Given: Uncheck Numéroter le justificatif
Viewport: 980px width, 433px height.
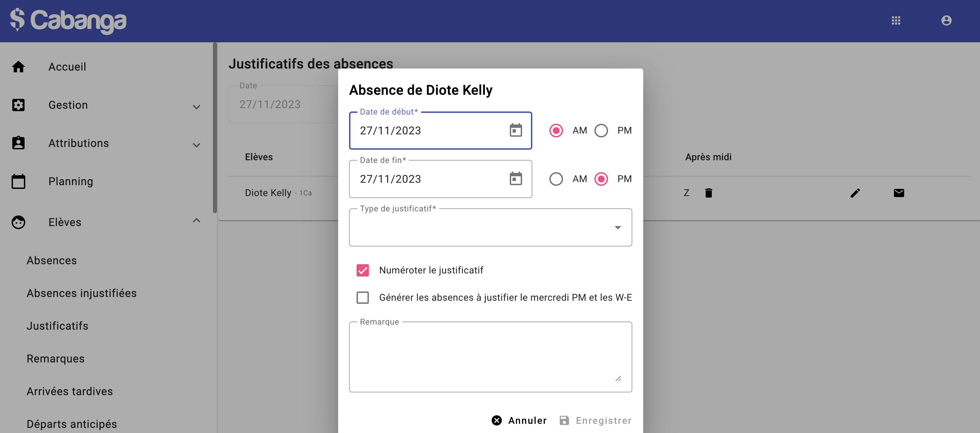Looking at the screenshot, I should [x=362, y=270].
